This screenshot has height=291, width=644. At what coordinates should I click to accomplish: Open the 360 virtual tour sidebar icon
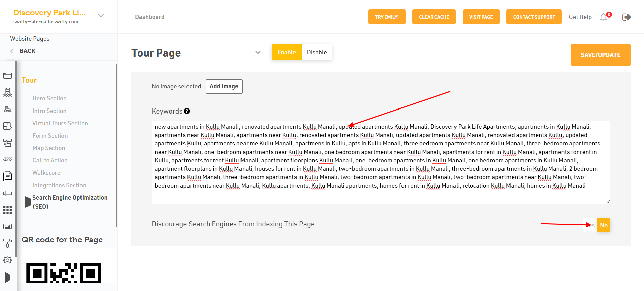pos(7,159)
